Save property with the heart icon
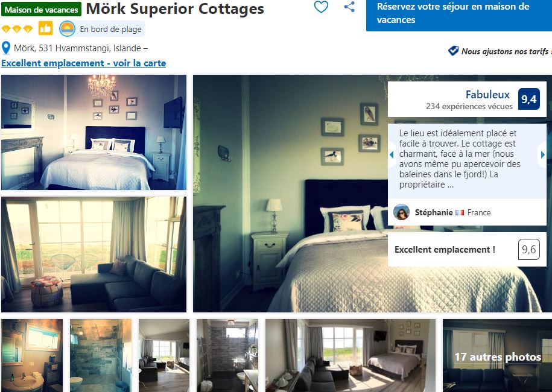The image size is (552, 392). (x=321, y=7)
